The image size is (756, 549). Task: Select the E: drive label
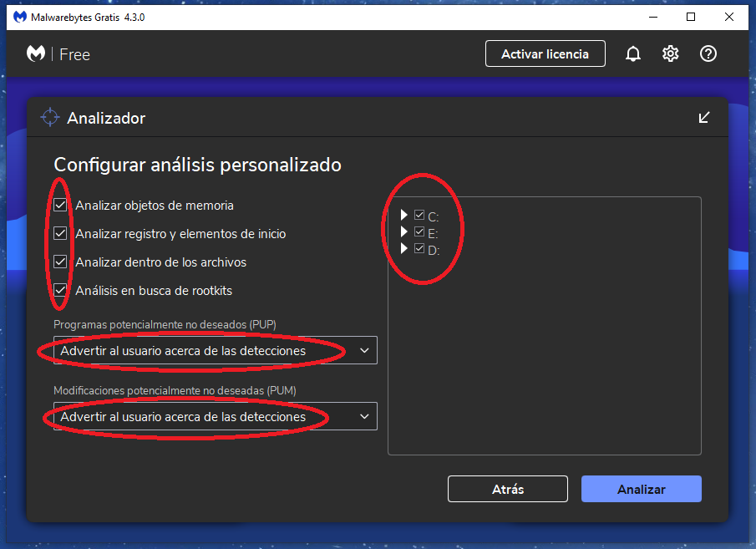(433, 233)
